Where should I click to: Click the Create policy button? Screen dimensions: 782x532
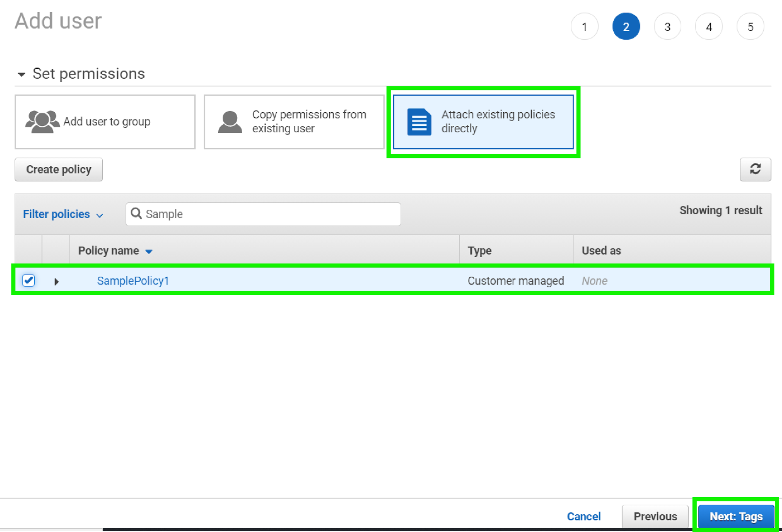(58, 169)
